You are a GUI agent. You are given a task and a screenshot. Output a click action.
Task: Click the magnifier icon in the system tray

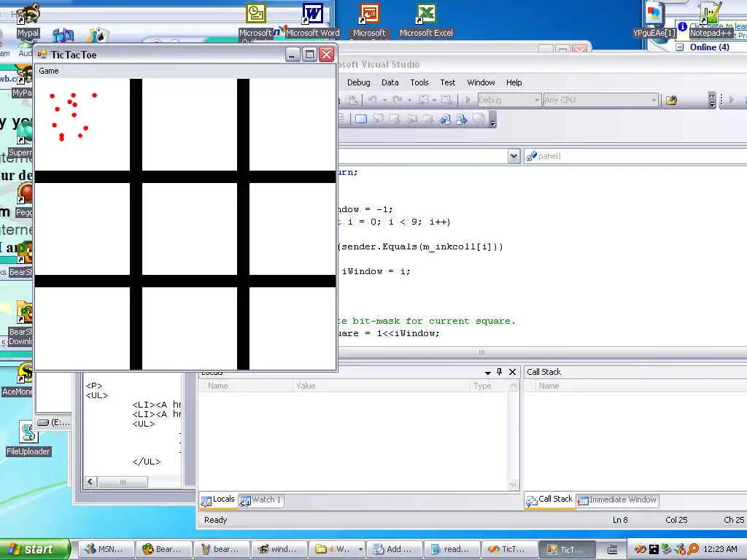pyautogui.click(x=693, y=549)
